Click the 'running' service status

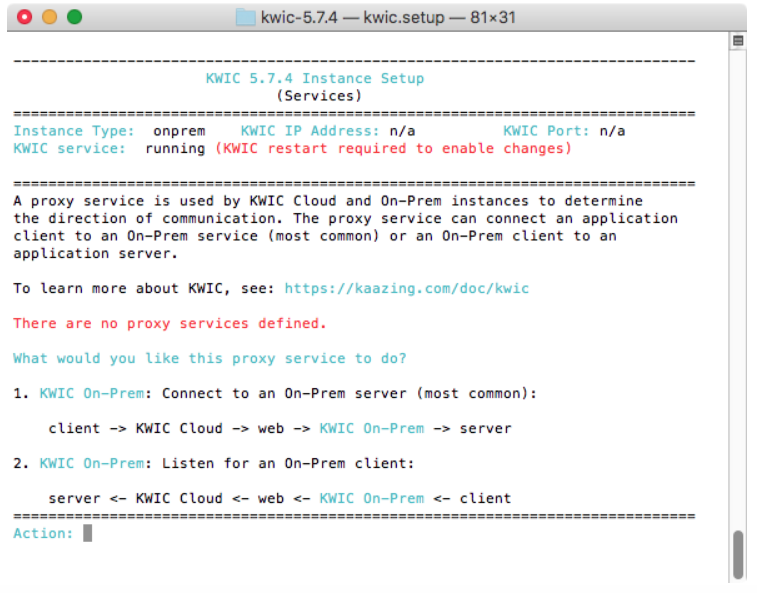pos(175,148)
